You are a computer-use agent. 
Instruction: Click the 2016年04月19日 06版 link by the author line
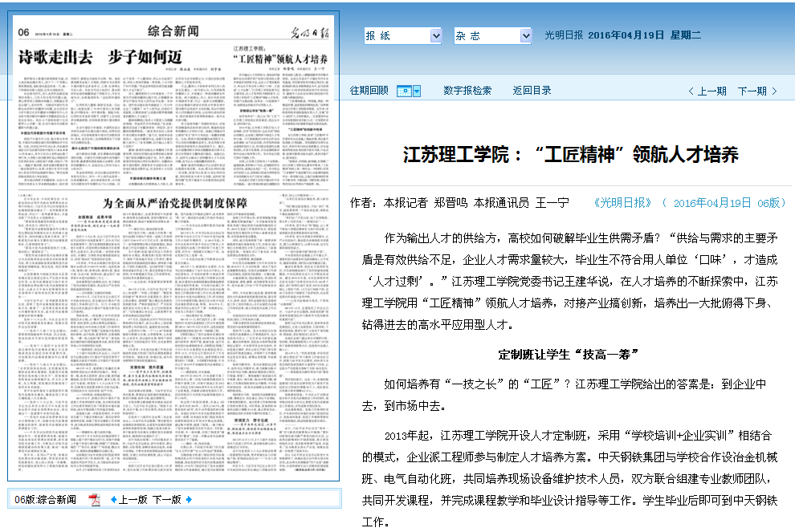tap(724, 203)
